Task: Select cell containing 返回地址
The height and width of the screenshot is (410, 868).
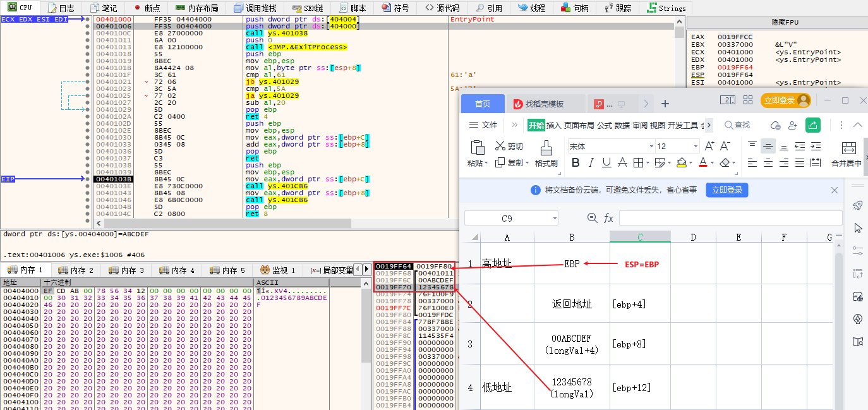Action: coord(572,304)
